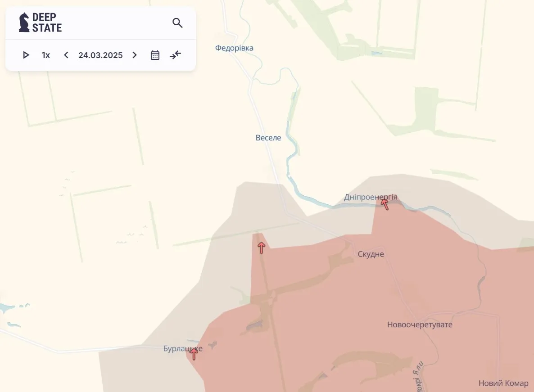Select the 24.03.2025 date text
Image resolution: width=534 pixels, height=392 pixels.
coord(100,55)
